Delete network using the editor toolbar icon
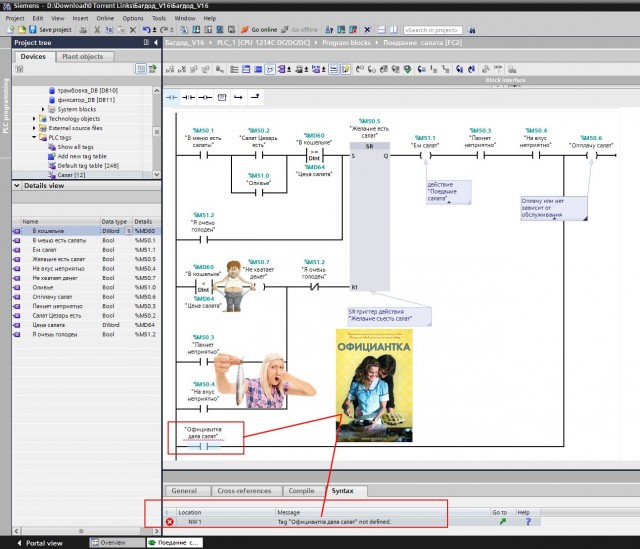640x549 pixels. tap(182, 69)
